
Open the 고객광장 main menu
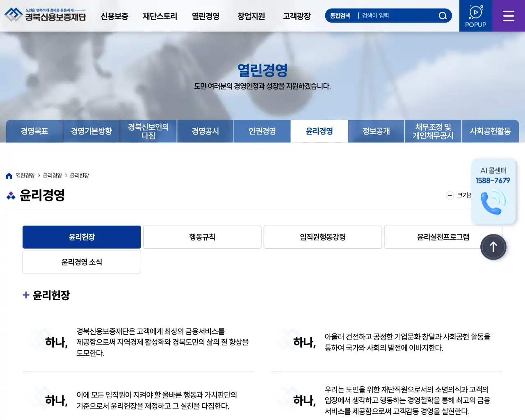(297, 16)
